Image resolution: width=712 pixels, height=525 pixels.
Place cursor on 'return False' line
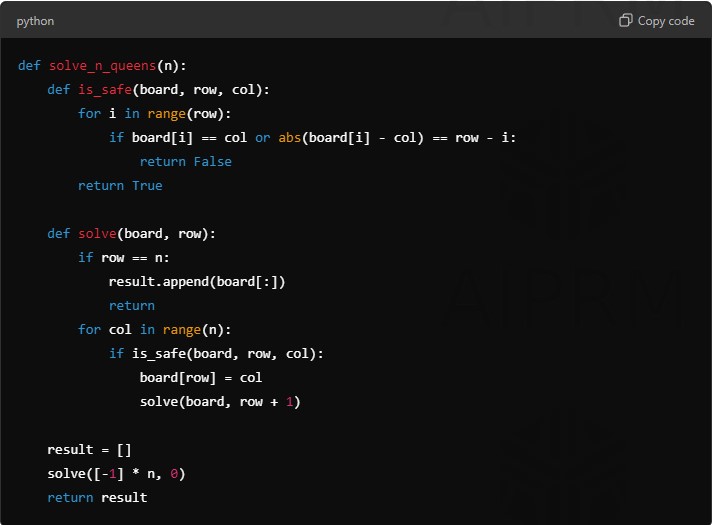pos(185,162)
